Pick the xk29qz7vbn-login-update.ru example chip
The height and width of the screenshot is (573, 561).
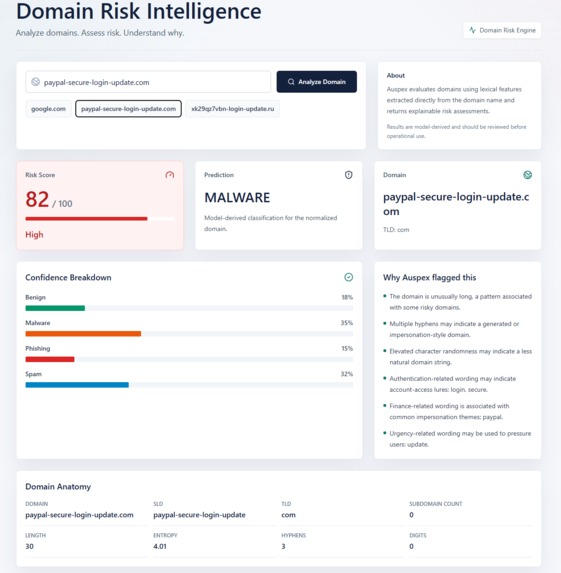coord(232,109)
